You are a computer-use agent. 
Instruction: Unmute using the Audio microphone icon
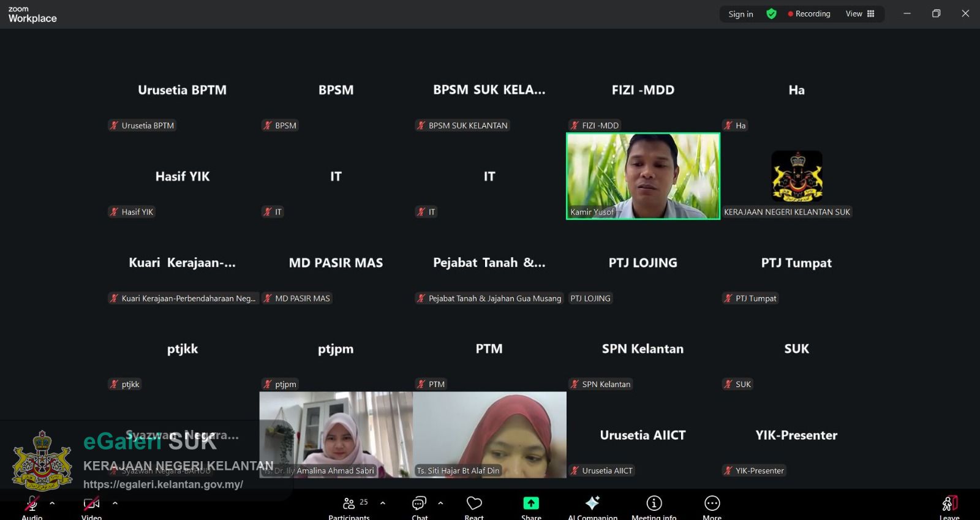[x=31, y=503]
